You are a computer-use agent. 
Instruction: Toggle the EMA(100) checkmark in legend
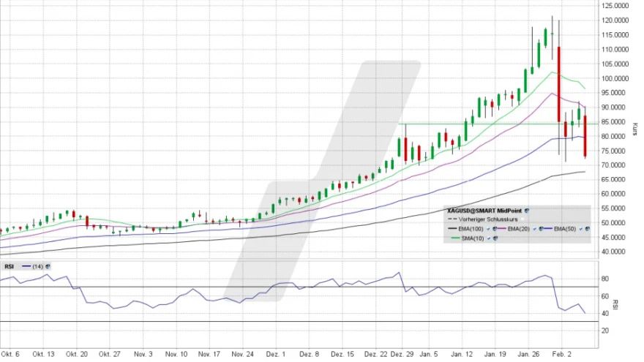pyautogui.click(x=487, y=229)
